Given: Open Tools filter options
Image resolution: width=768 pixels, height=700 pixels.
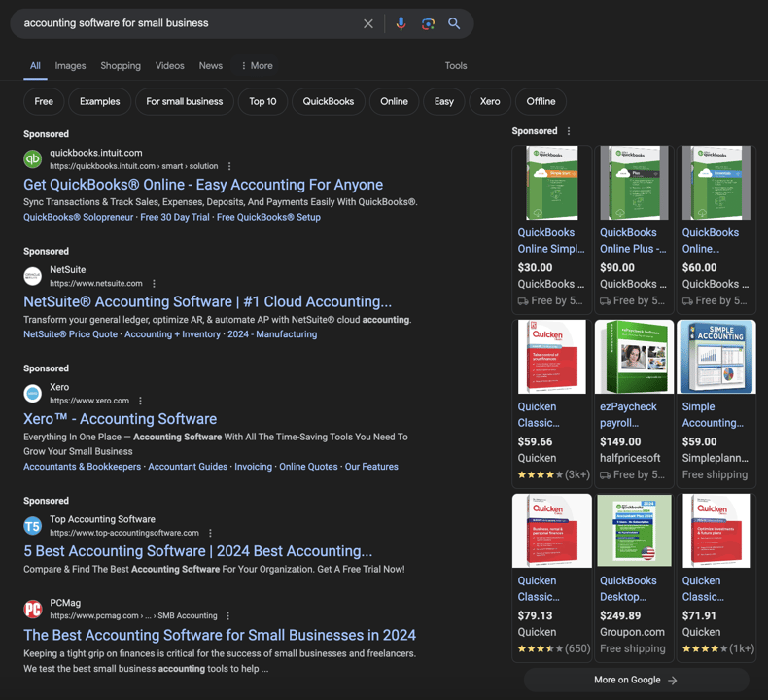Looking at the screenshot, I should coord(456,66).
